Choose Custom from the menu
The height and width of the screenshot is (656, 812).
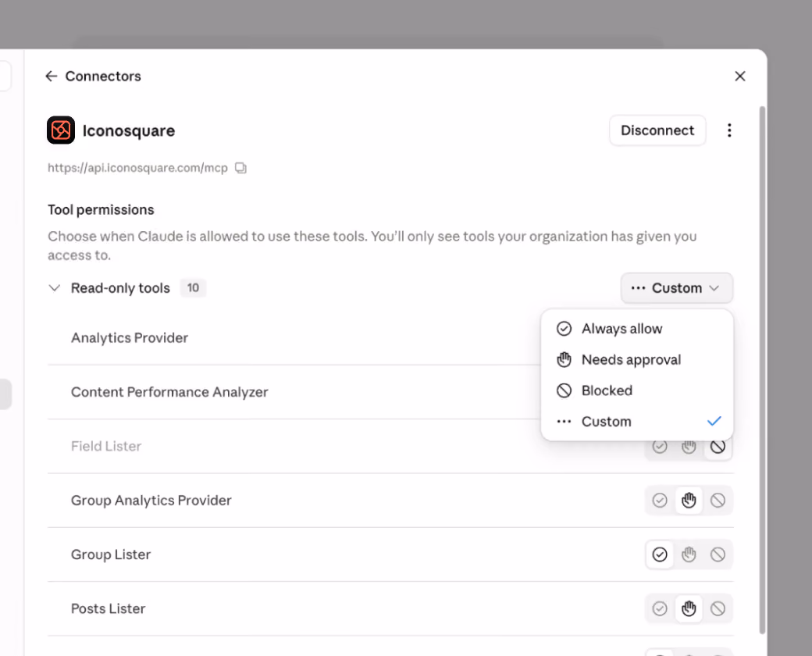636,421
